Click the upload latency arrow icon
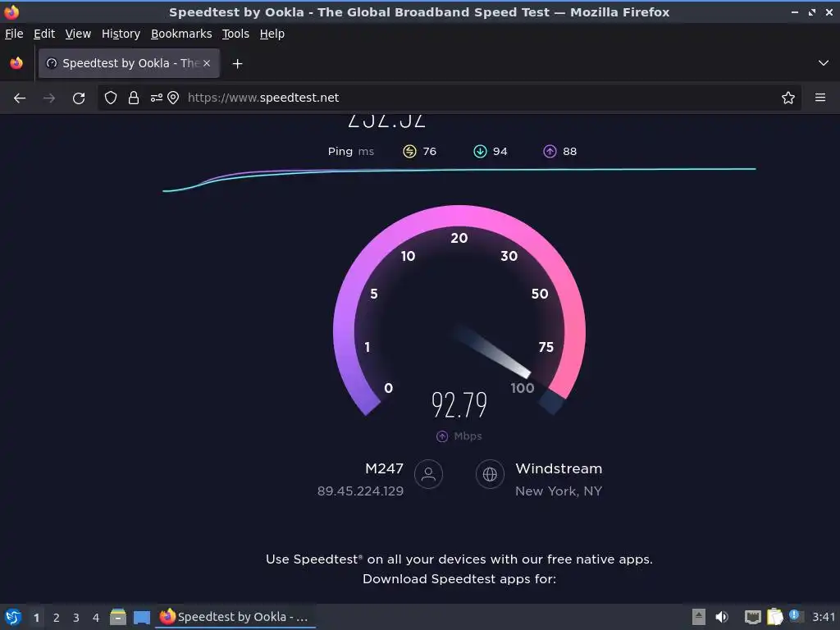This screenshot has height=630, width=840. (550, 152)
